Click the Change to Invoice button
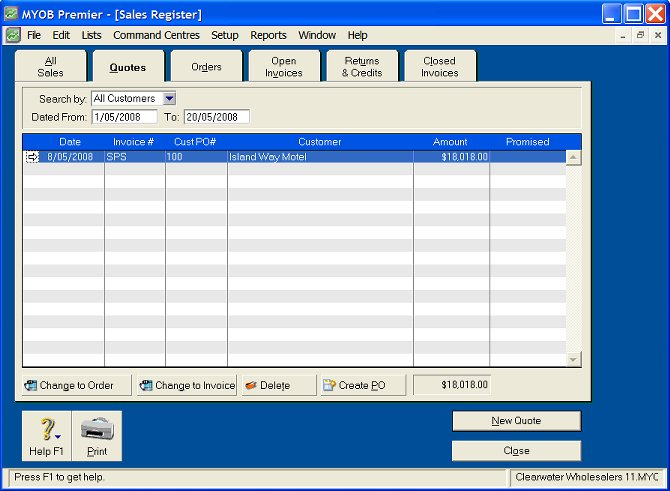The width and height of the screenshot is (670, 491). (187, 385)
